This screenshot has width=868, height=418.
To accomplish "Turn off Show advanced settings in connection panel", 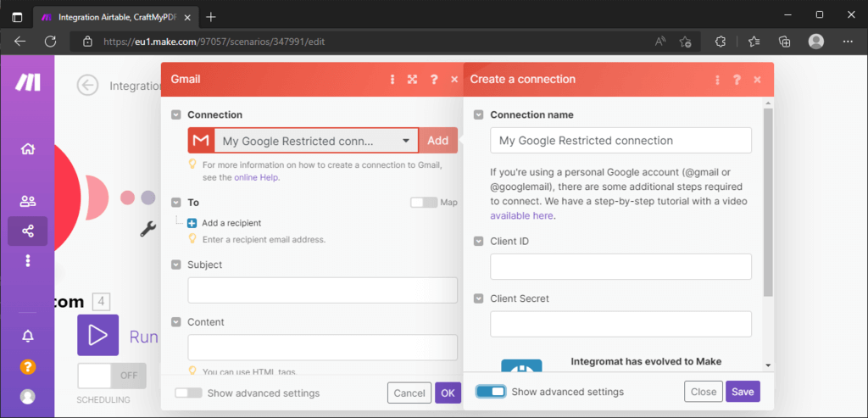I will click(x=491, y=392).
